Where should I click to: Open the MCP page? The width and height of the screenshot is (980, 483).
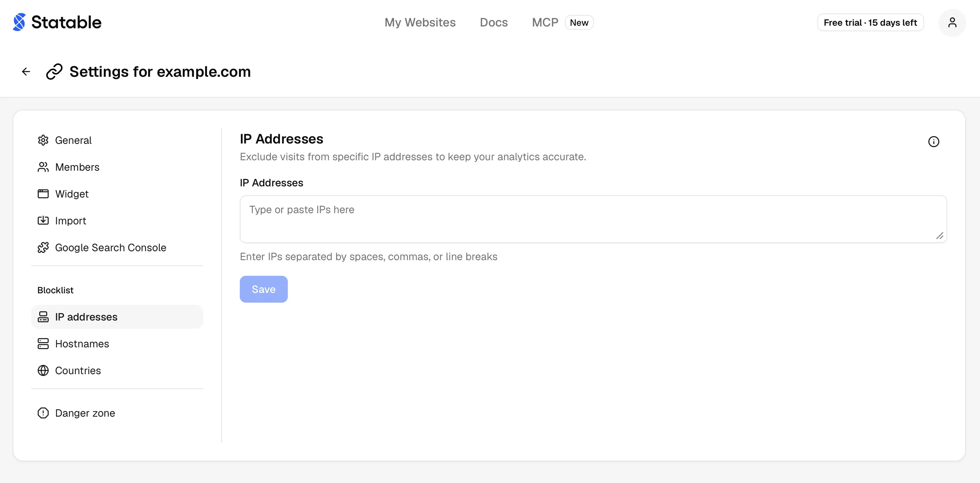(x=545, y=22)
